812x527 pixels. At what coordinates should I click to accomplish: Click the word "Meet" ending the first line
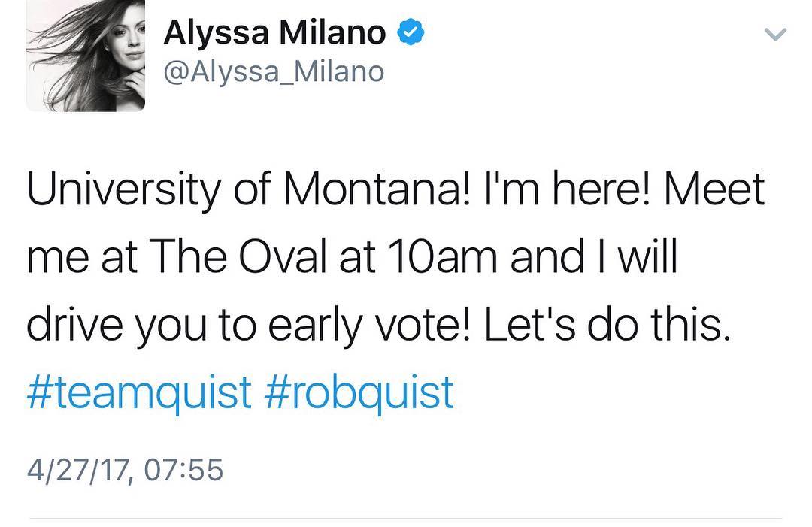click(715, 189)
